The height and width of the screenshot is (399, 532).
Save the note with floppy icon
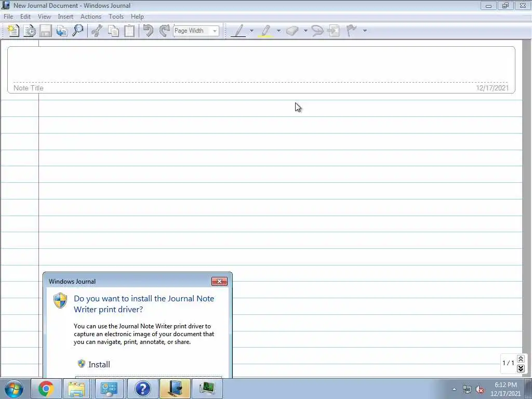46,31
